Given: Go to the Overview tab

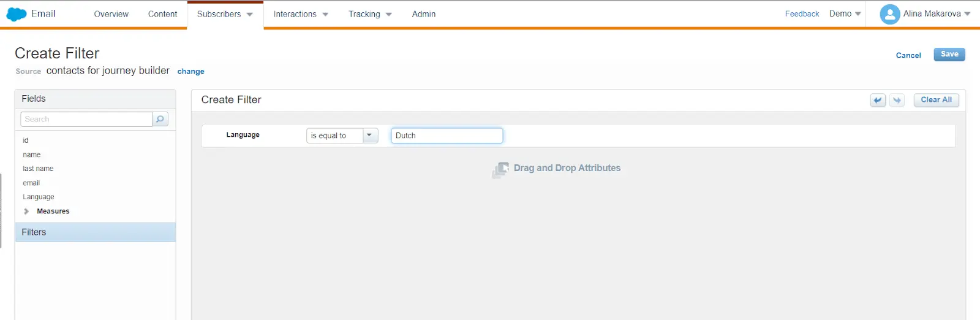Looking at the screenshot, I should pos(111,14).
